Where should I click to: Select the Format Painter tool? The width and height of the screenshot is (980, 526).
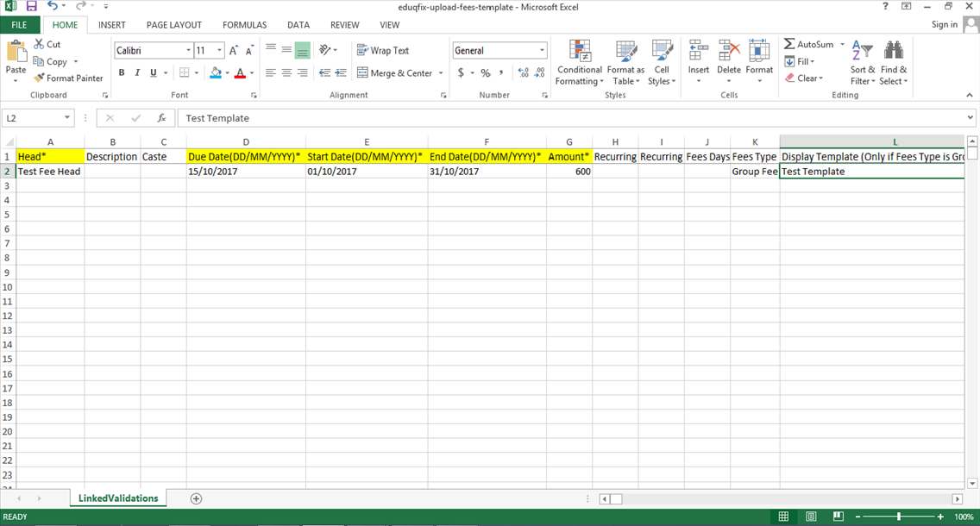coord(68,78)
